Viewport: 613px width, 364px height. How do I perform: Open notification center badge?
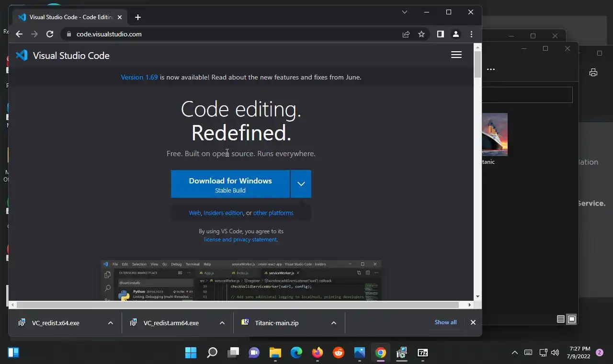point(599,353)
